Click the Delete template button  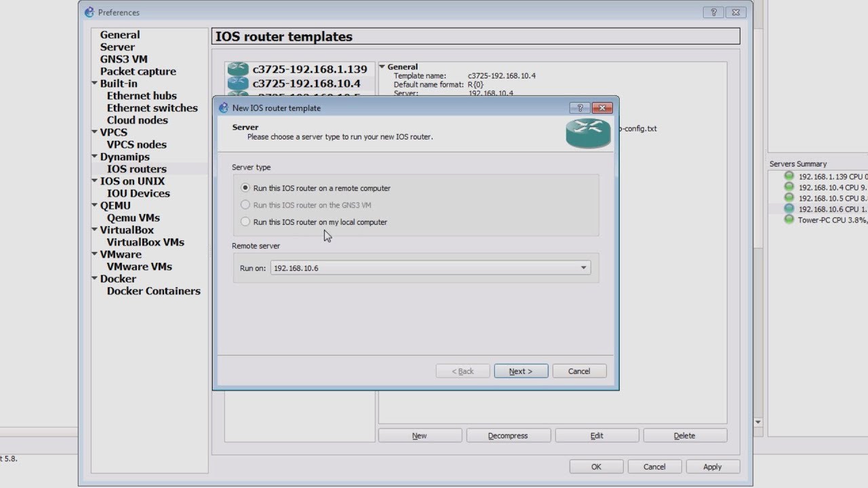tap(685, 435)
